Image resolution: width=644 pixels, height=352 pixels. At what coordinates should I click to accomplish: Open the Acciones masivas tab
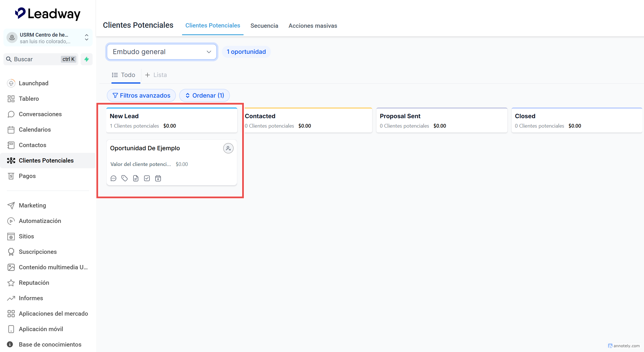[x=313, y=26]
